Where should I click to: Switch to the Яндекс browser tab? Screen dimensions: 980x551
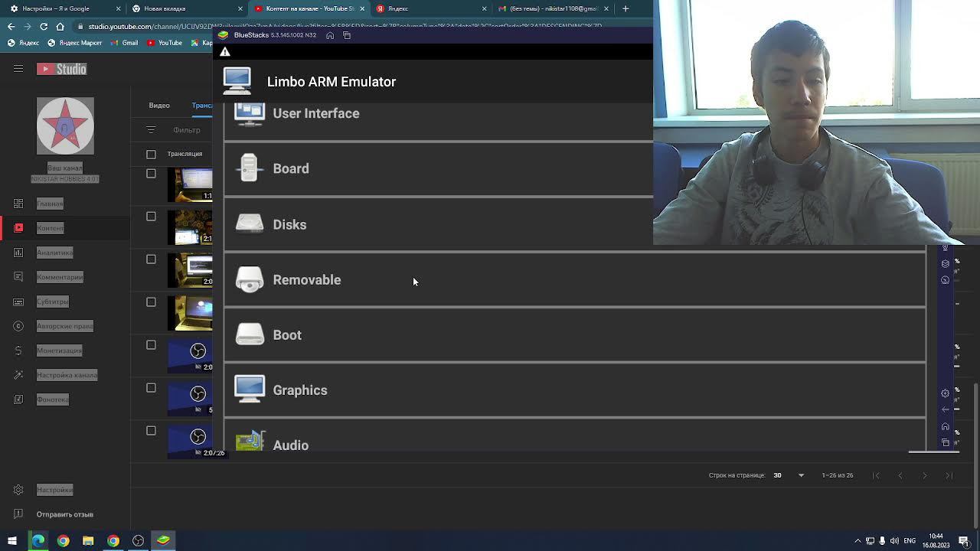point(432,8)
